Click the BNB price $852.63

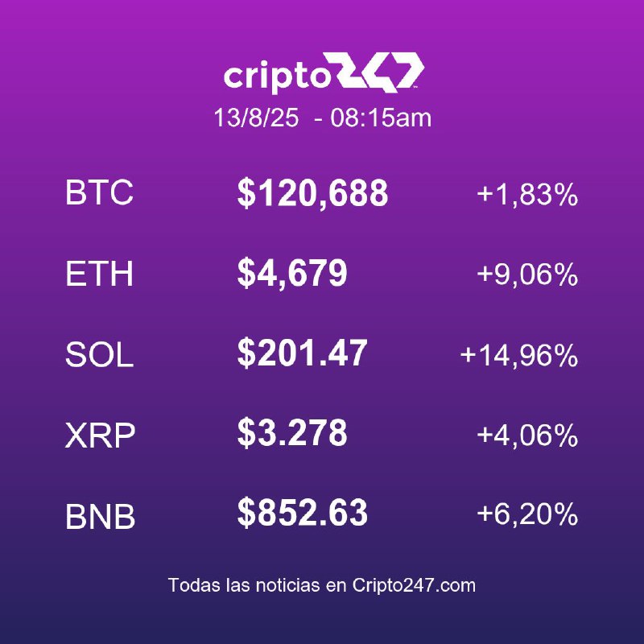[303, 513]
